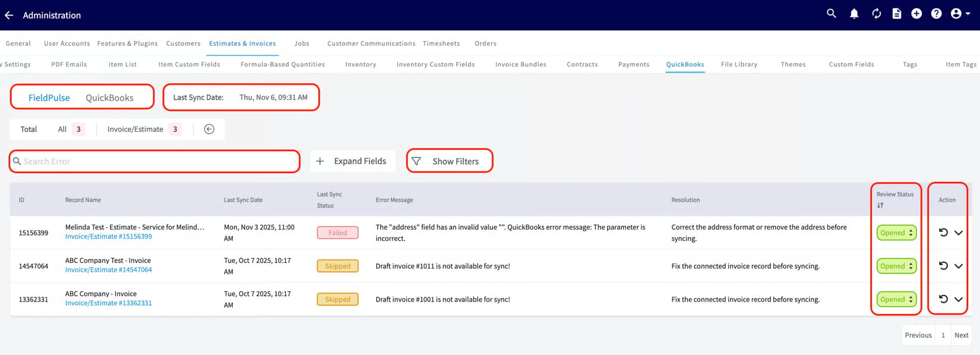Open the Orders tab

pos(485,43)
